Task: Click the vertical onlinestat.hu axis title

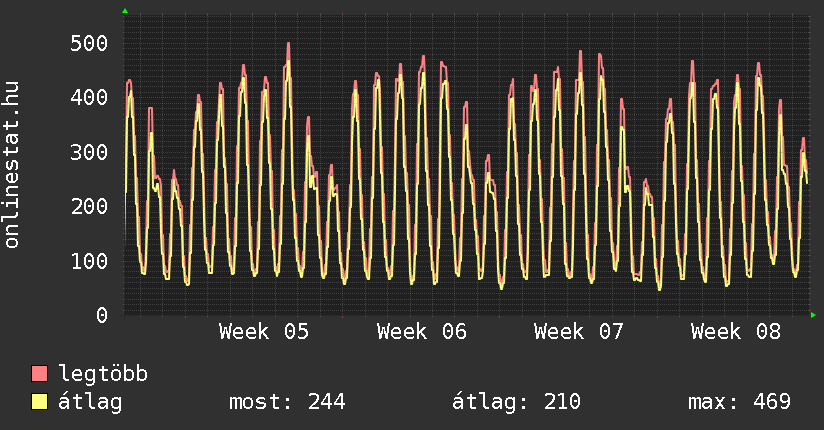Action: [x=13, y=165]
